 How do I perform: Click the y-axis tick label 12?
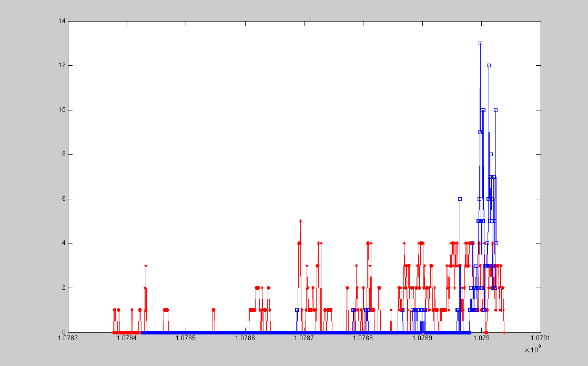point(62,66)
